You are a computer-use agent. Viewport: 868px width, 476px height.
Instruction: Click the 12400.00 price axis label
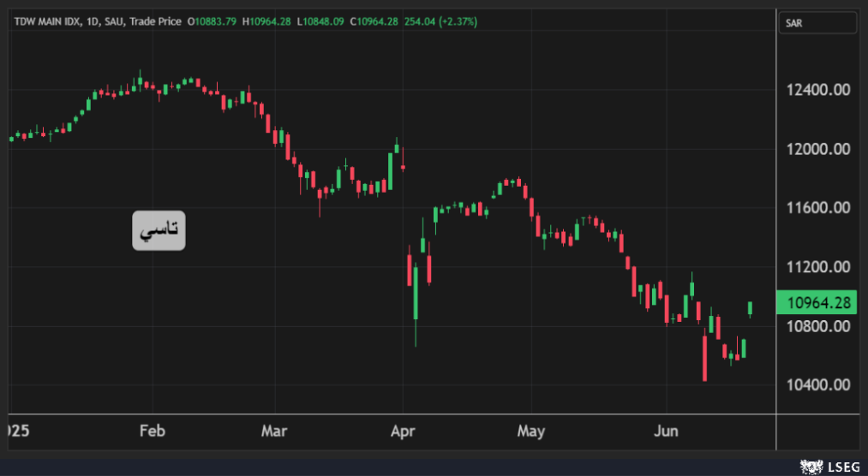click(x=817, y=90)
